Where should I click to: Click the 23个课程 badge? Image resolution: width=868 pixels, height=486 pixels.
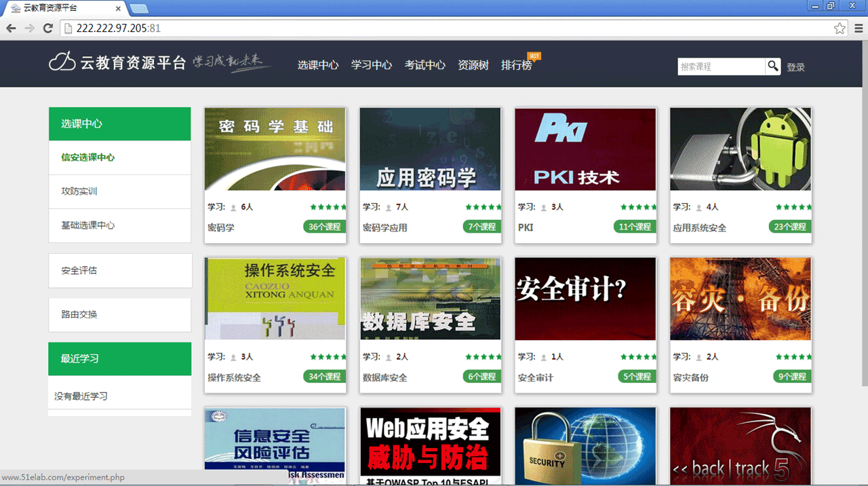(790, 227)
